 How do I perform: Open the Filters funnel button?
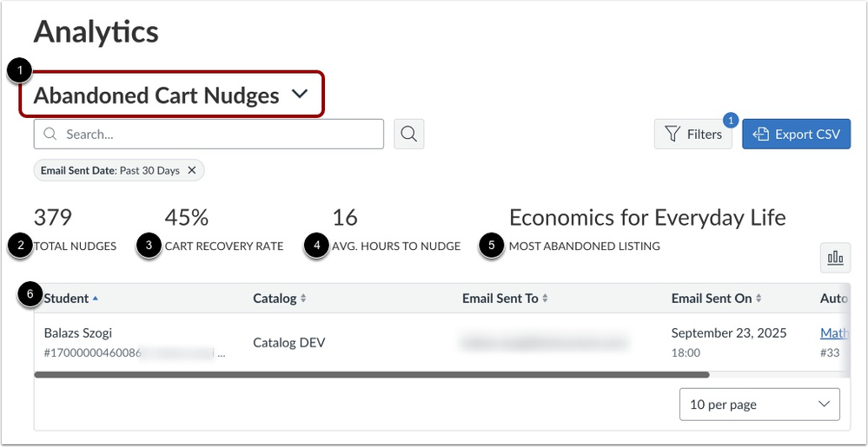(692, 135)
